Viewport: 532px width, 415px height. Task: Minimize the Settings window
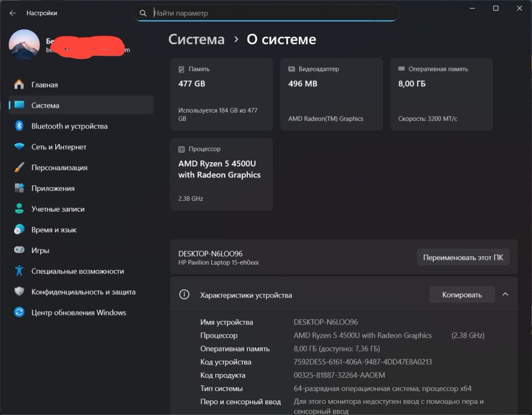coord(472,8)
